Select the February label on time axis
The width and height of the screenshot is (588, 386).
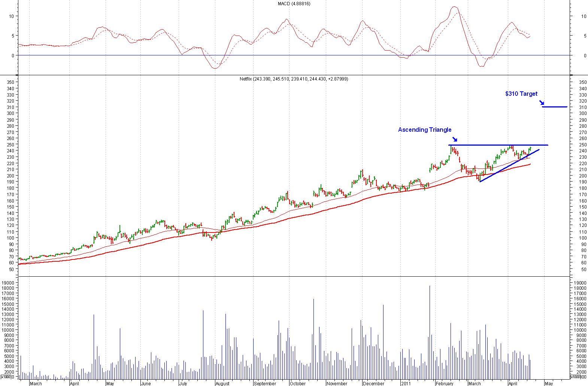coord(445,383)
